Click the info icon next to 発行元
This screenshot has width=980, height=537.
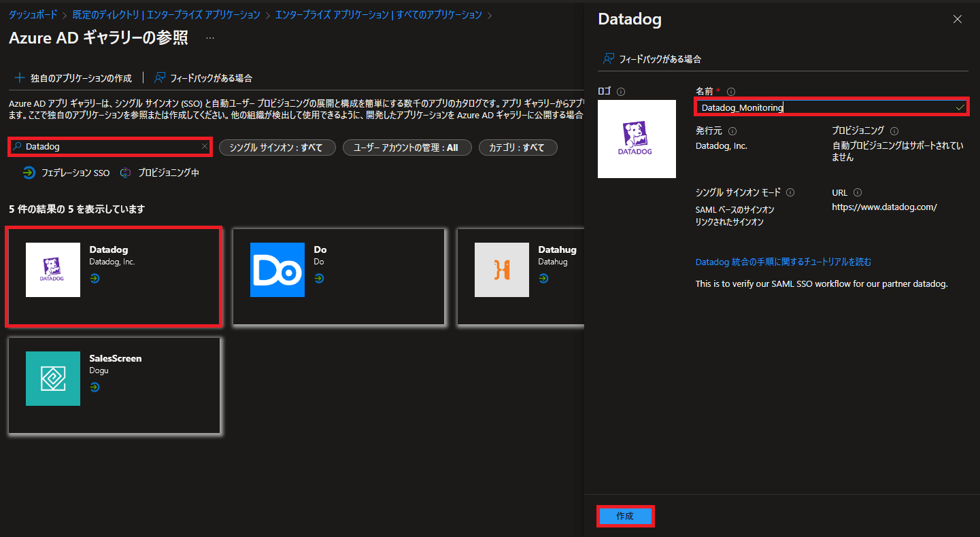[x=732, y=131]
